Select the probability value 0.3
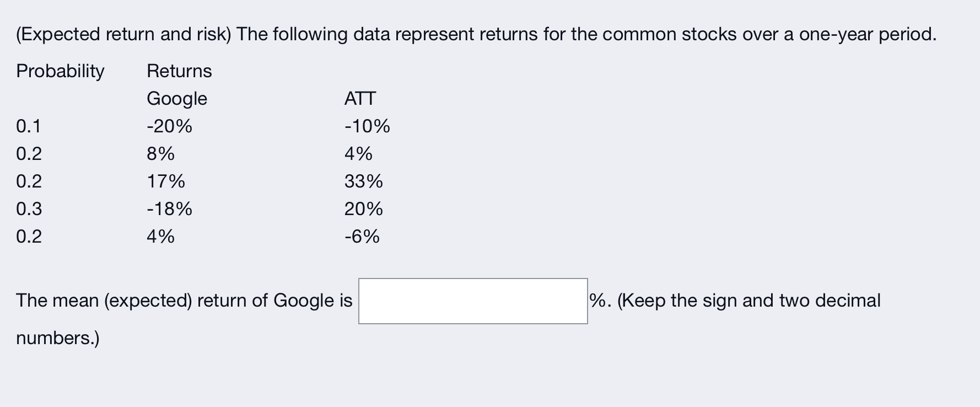 tap(28, 209)
